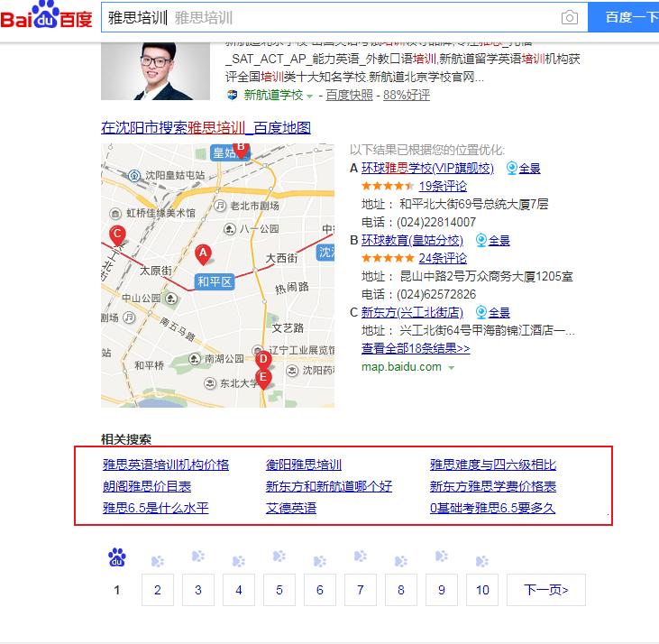Open 在沈阳市搜索雅思培训_百度地图 link
The height and width of the screenshot is (644, 659).
[206, 128]
